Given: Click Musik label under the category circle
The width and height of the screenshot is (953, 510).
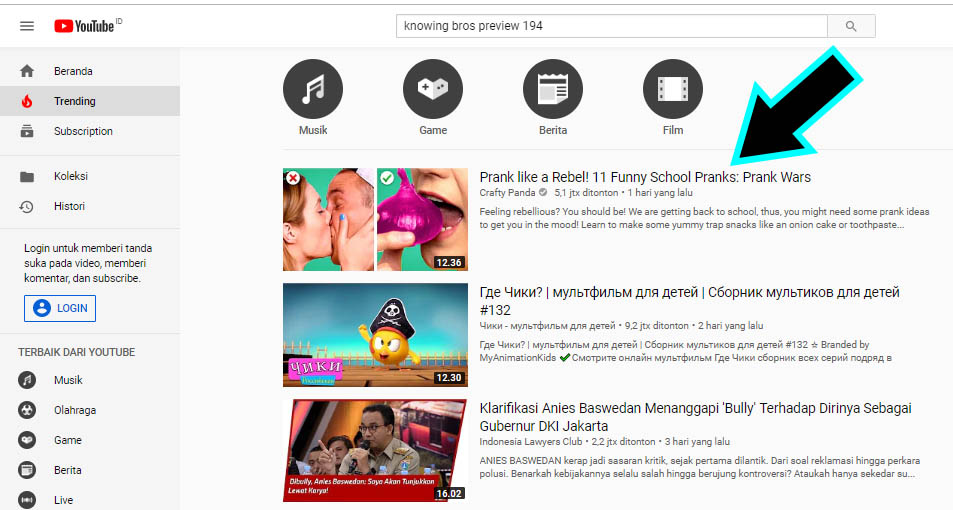Looking at the screenshot, I should [313, 130].
